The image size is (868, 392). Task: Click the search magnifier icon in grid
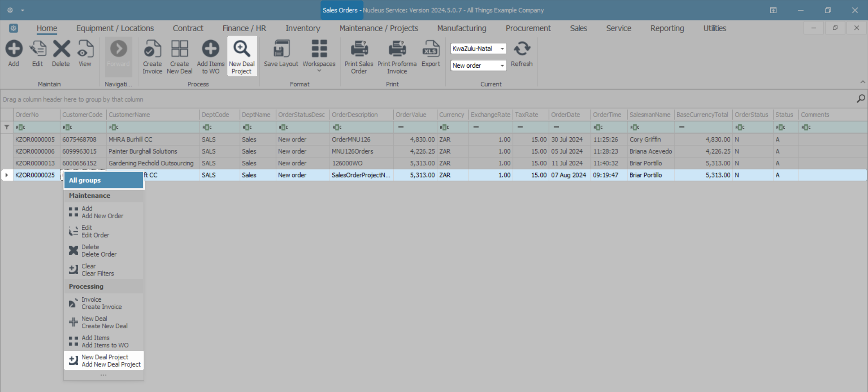pos(861,98)
